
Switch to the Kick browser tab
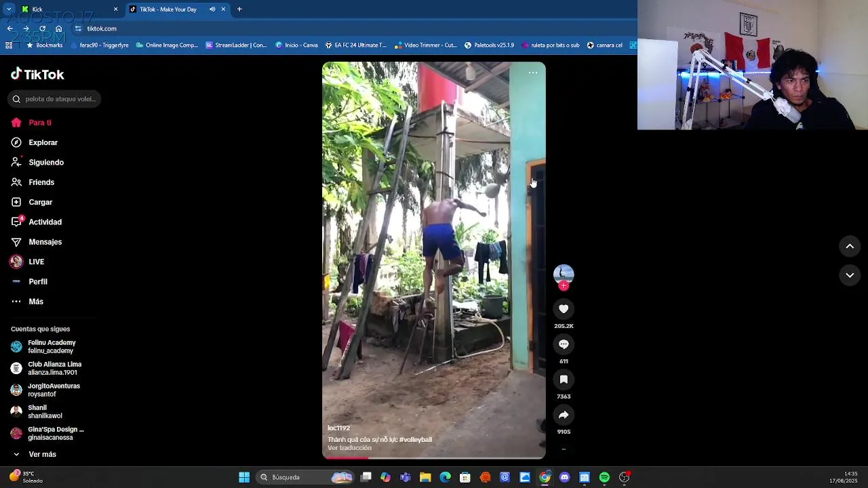[68, 9]
